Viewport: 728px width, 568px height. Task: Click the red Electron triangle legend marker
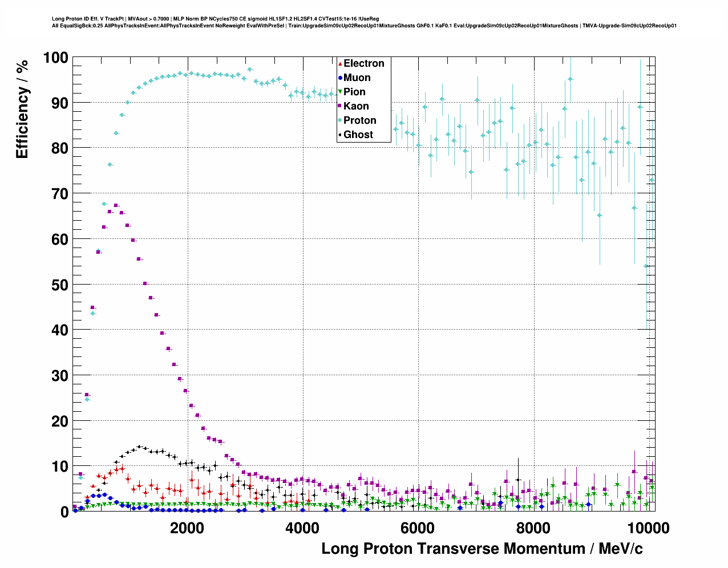click(x=340, y=63)
